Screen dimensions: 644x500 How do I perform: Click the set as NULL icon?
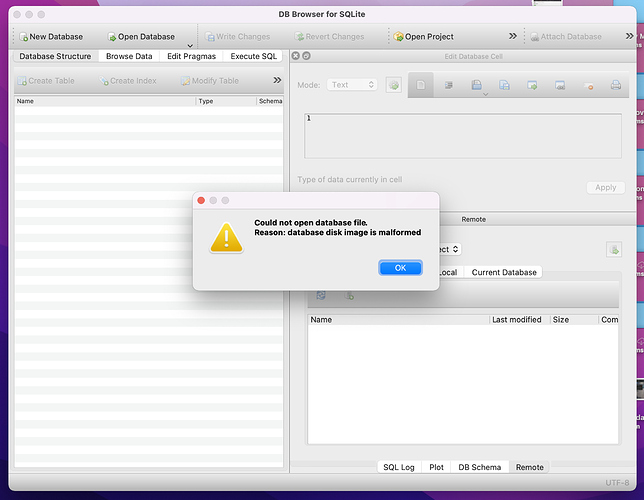588,86
